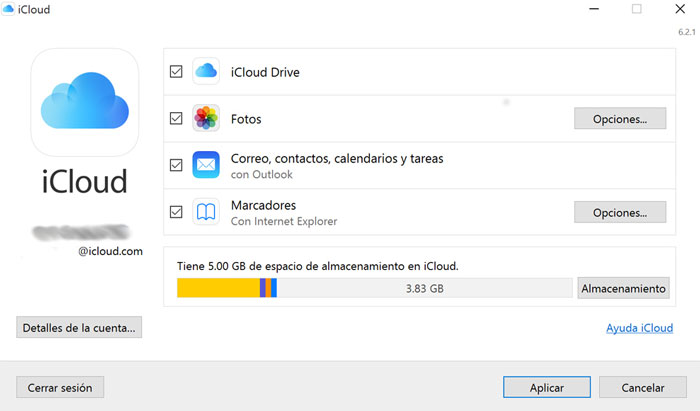
Task: Click 'Con Internet Explorer' subtitle
Action: coord(284,221)
